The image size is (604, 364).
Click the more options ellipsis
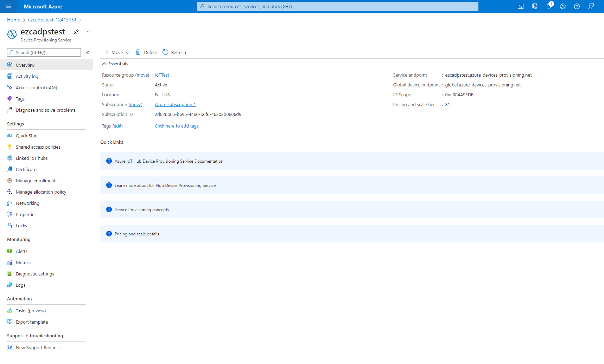click(x=88, y=32)
